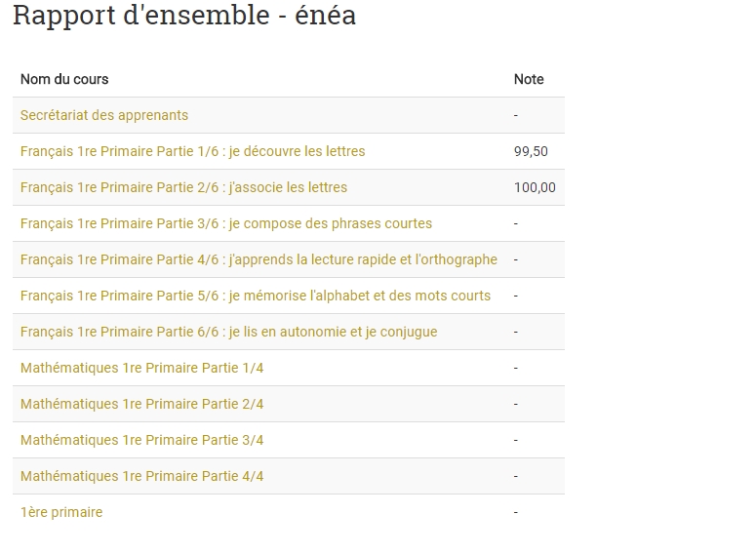Select the 100,00 grade value
Image resolution: width=756 pixels, height=554 pixels.
[535, 187]
